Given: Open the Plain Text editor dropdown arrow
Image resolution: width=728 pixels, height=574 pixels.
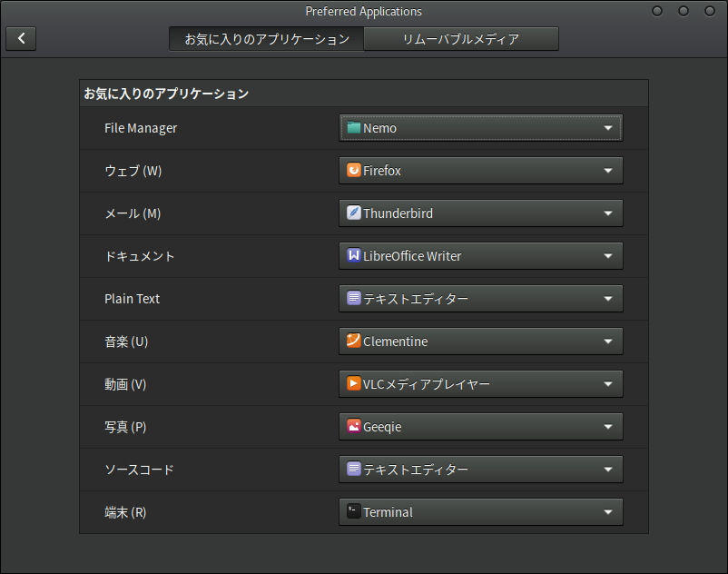Looking at the screenshot, I should pyautogui.click(x=608, y=299).
